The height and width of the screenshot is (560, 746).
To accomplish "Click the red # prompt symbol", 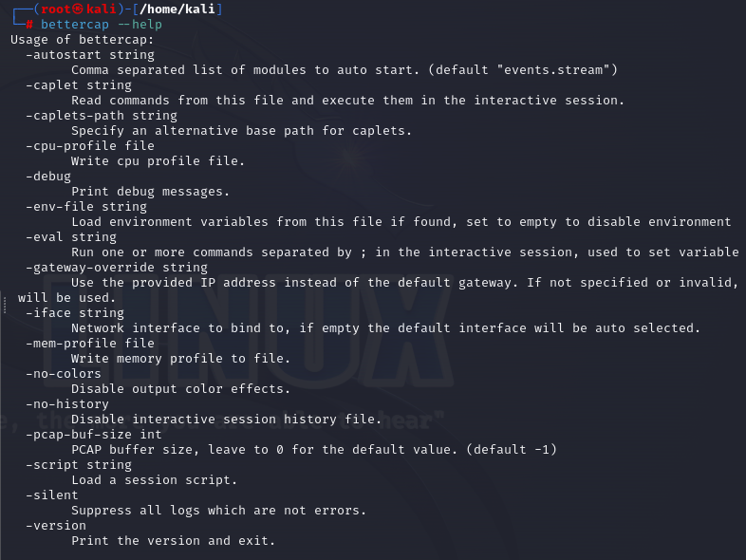I will coord(29,24).
